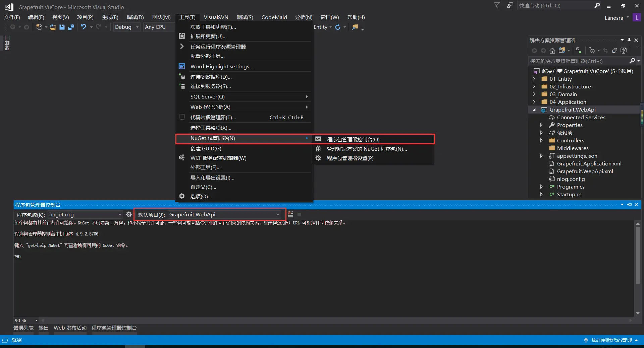Click the Undo arrow icon

click(x=84, y=27)
